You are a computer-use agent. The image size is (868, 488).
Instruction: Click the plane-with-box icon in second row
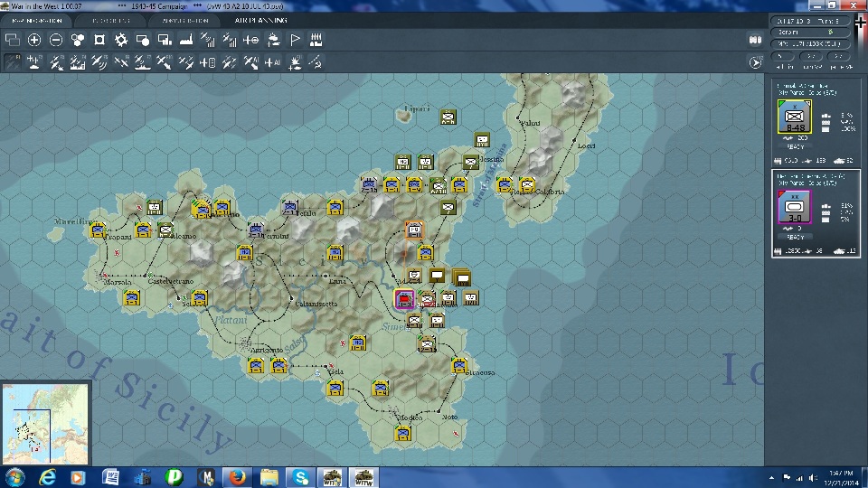pos(208,62)
